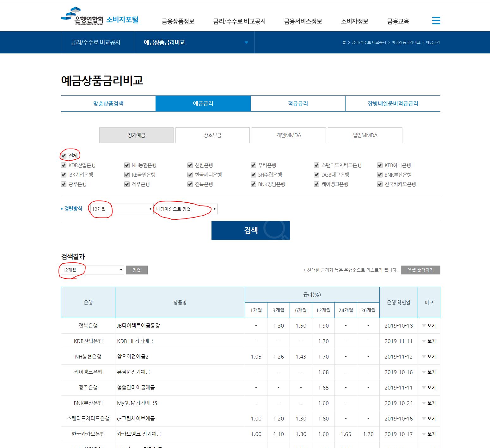This screenshot has height=448, width=490.
Task: Select the 정기예금 product tab
Action: coord(136,135)
